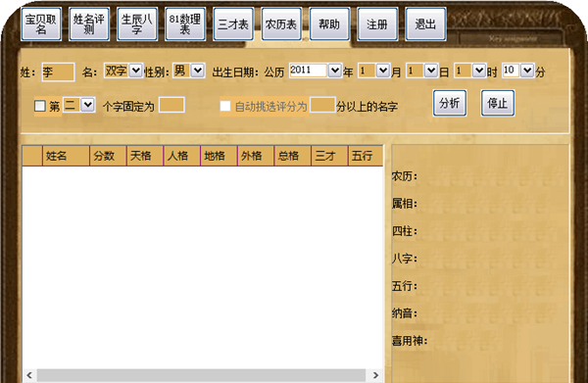Image resolution: width=588 pixels, height=383 pixels.
Task: Click the fixed character input after 个字固定为
Action: (171, 105)
